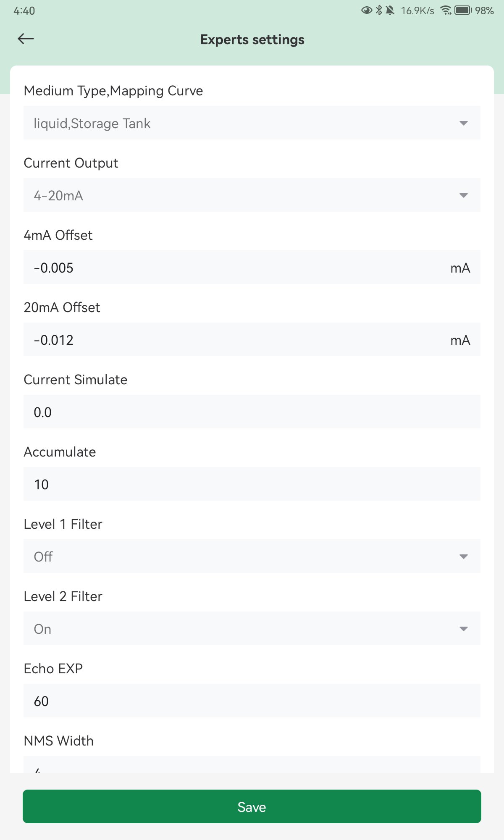Tap the battery indicator icon

coord(463,10)
